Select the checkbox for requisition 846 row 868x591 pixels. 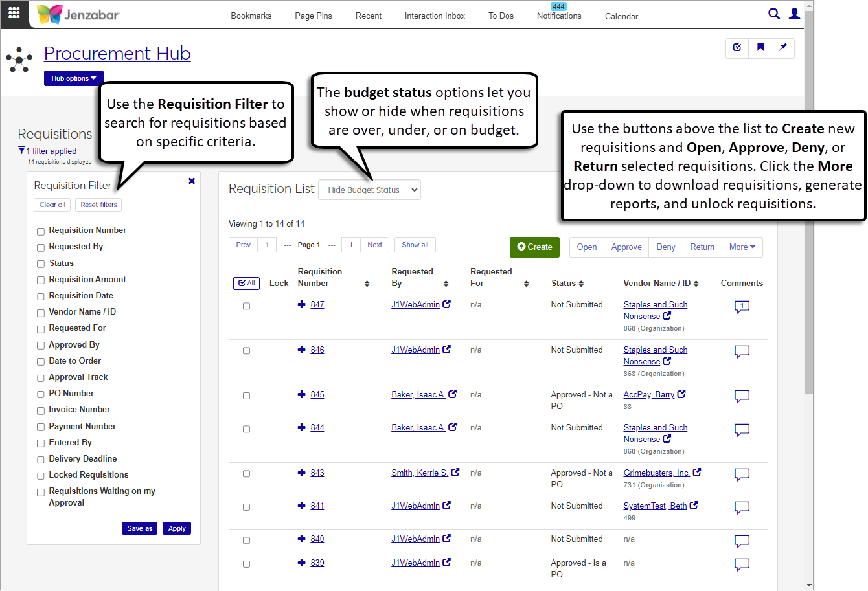click(246, 351)
